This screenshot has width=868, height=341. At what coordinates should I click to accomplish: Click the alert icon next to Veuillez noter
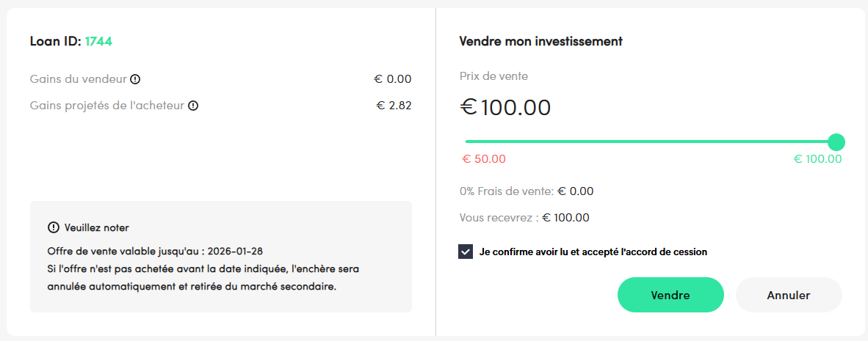click(53, 227)
